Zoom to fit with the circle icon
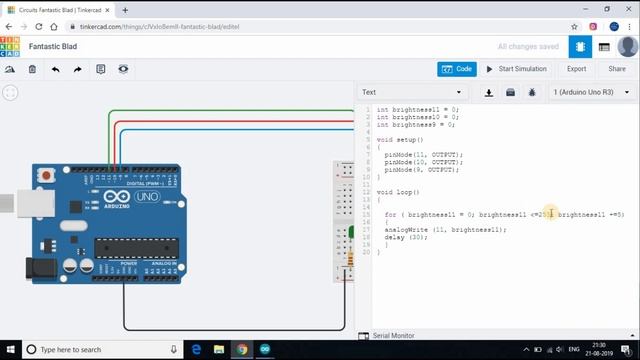 (11, 93)
